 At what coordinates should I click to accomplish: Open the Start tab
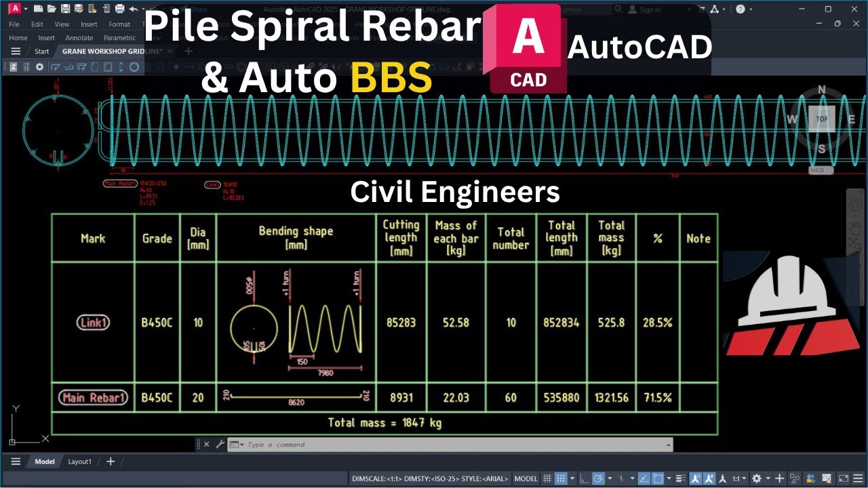(x=41, y=52)
